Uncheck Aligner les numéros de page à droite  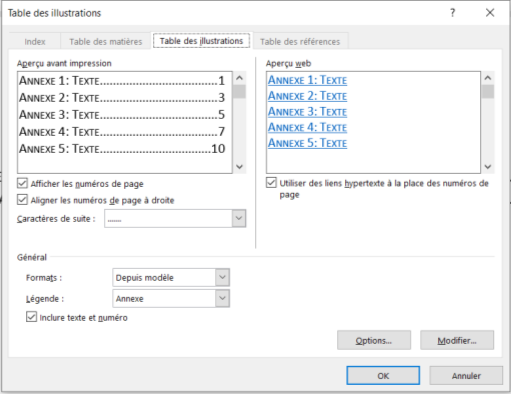tap(22, 200)
